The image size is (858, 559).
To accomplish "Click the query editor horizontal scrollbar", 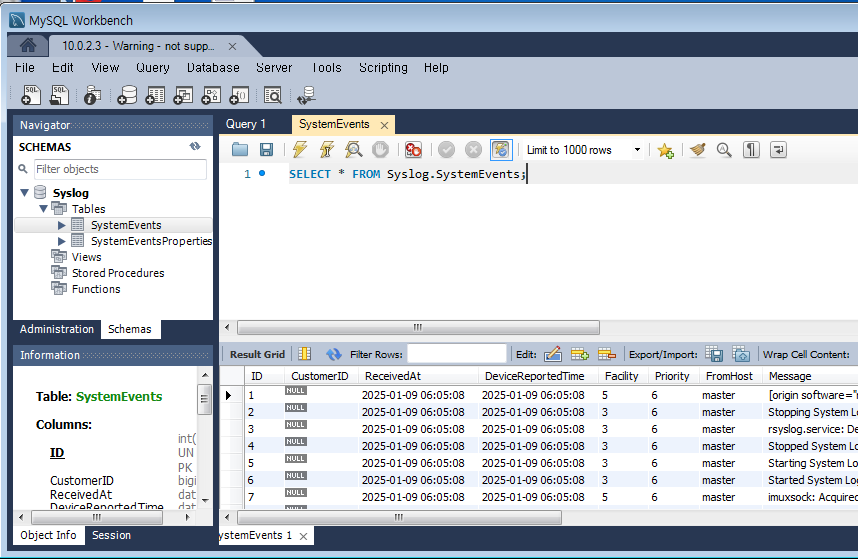I will tap(418, 327).
